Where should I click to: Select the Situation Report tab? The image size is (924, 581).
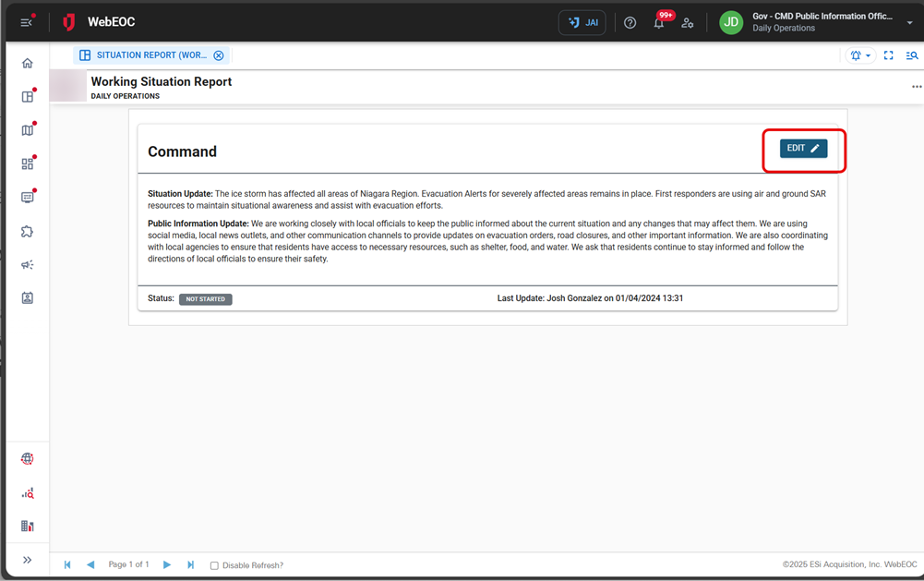[148, 54]
